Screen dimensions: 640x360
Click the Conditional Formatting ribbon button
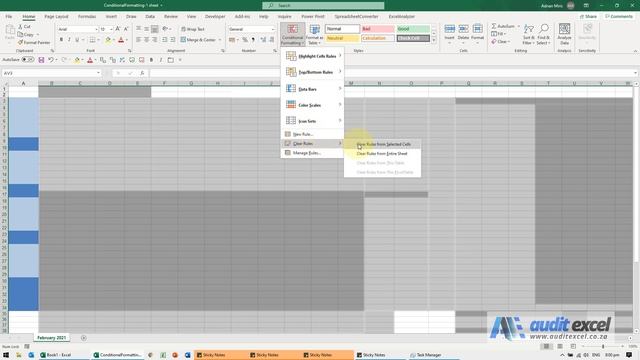pos(292,34)
